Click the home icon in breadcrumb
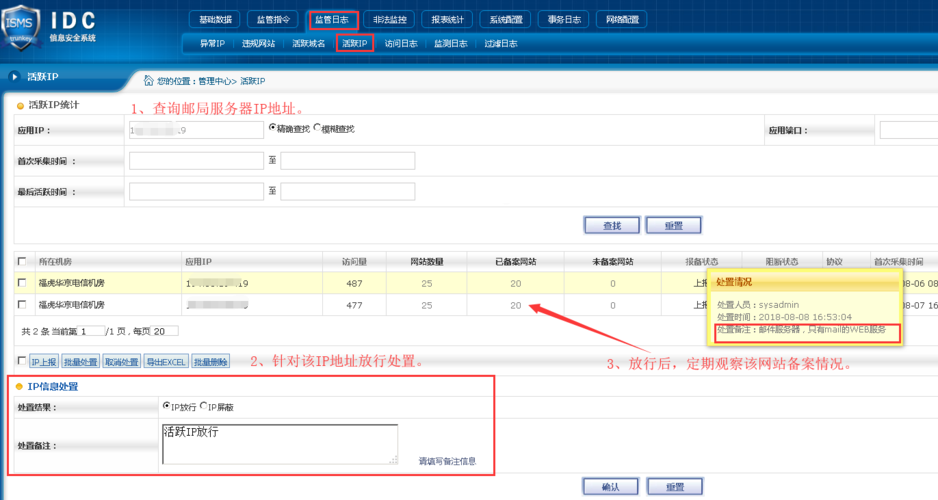The image size is (938, 500). coord(148,80)
